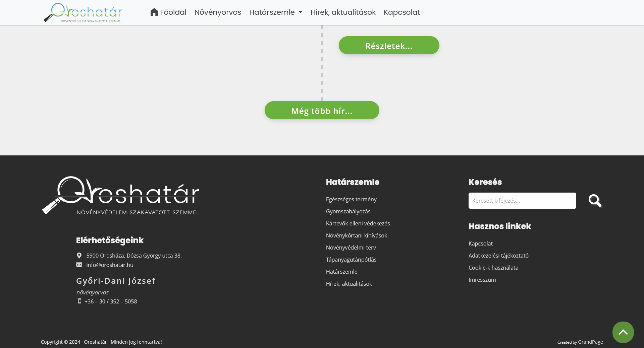Click the home icon beside Főoldal
The height and width of the screenshot is (348, 644).
154,12
